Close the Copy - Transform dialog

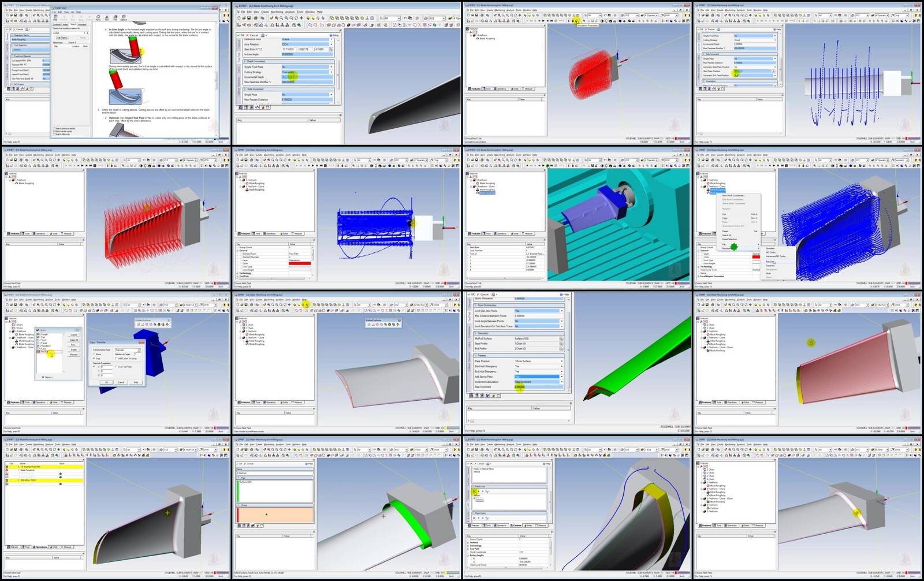[x=141, y=342]
